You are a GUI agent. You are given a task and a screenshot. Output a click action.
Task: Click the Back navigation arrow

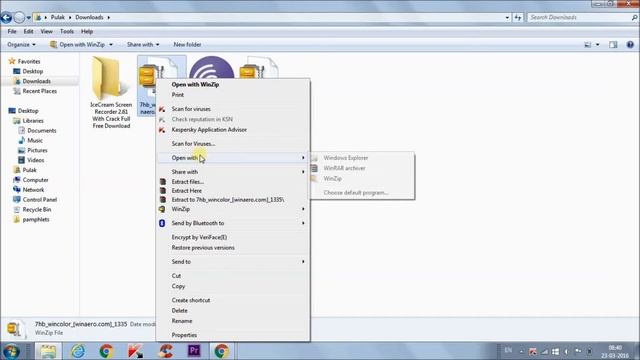tap(6, 17)
